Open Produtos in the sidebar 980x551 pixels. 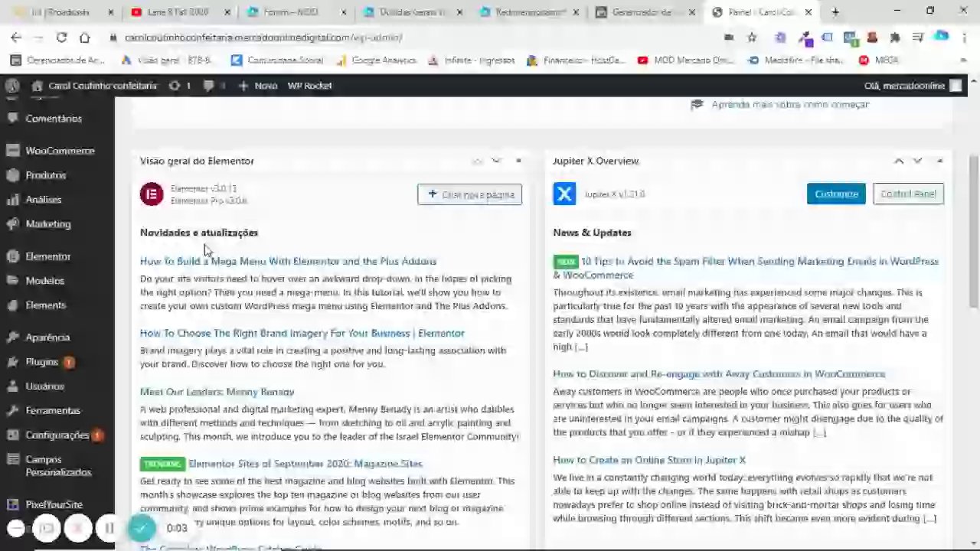point(46,175)
